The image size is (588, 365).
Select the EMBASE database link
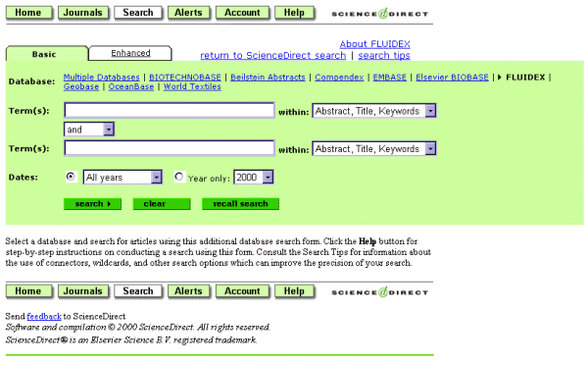390,78
